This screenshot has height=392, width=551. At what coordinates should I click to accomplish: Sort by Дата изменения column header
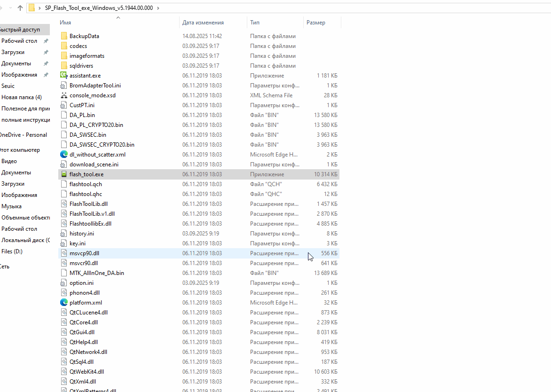click(x=203, y=23)
